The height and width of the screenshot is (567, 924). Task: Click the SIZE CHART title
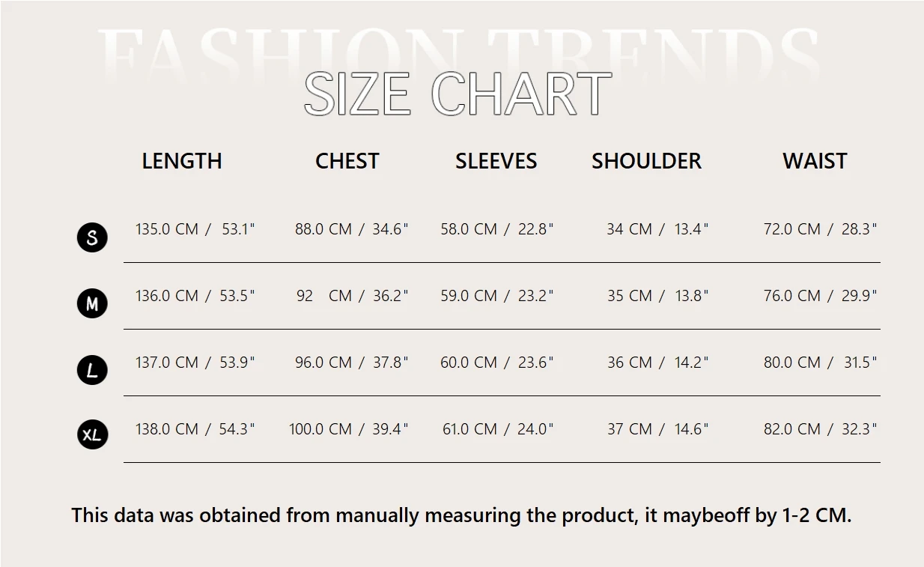[x=458, y=94]
